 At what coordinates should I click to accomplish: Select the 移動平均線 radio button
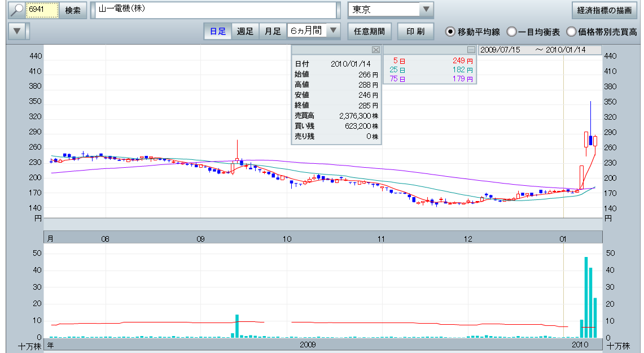[450, 32]
